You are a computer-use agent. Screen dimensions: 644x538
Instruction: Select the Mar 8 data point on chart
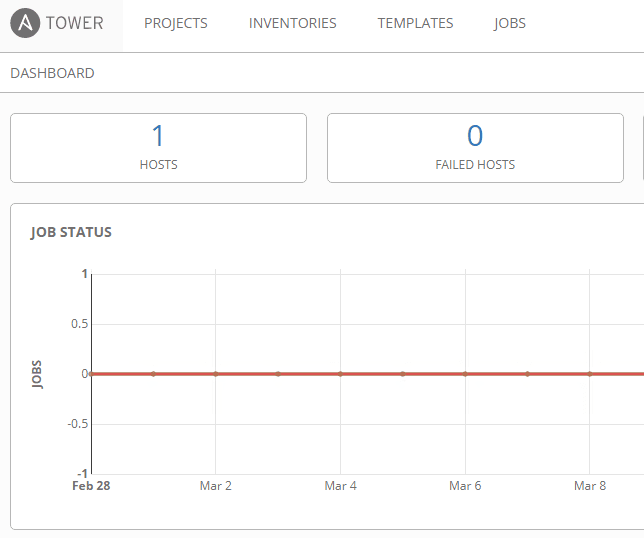click(x=590, y=374)
